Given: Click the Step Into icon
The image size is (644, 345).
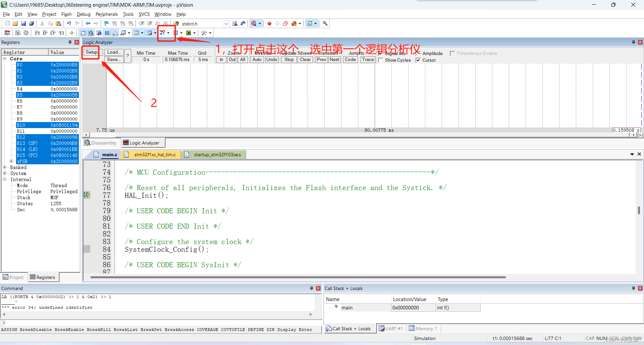Looking at the screenshot, I should 37,33.
